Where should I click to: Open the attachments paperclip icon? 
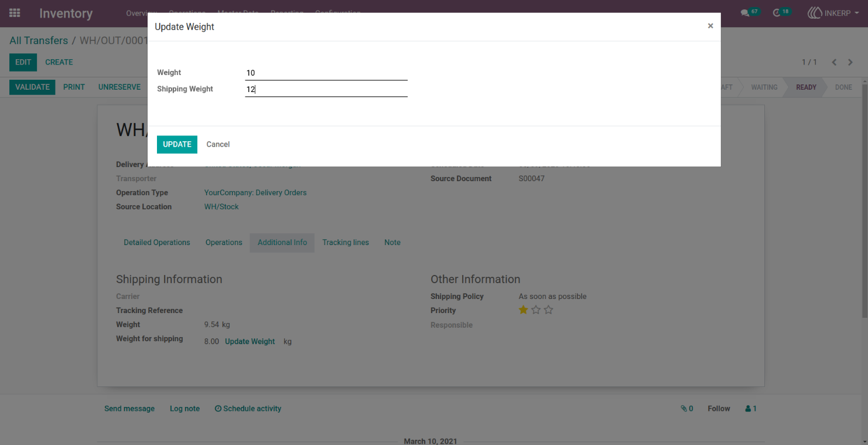[x=687, y=409]
